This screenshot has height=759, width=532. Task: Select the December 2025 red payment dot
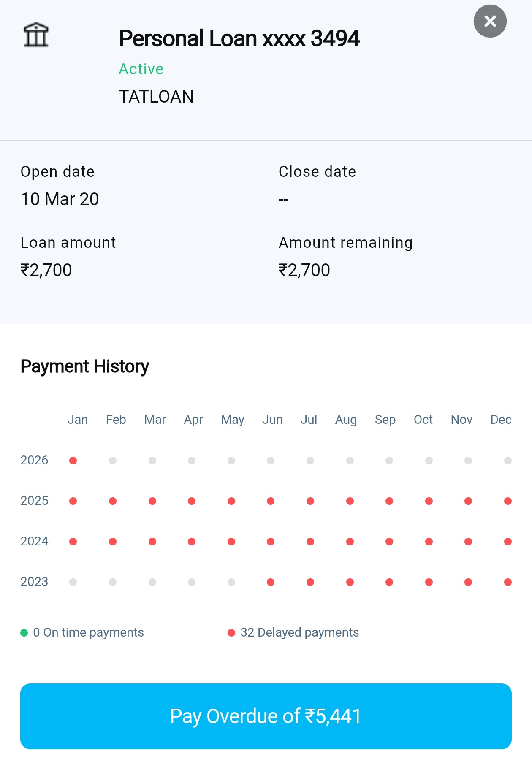click(x=508, y=501)
